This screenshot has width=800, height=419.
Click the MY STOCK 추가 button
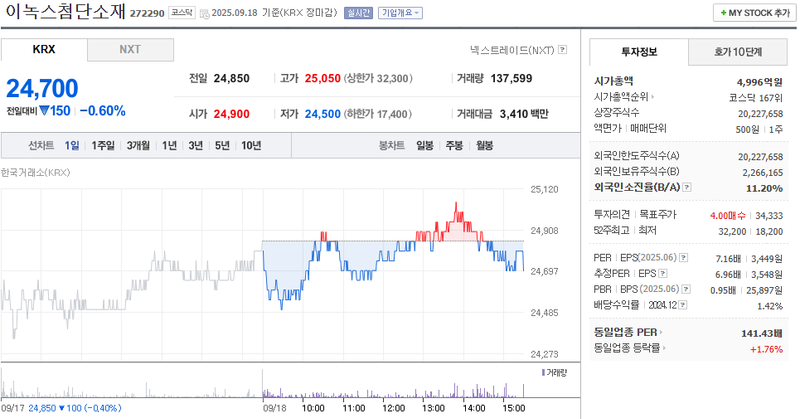click(755, 13)
